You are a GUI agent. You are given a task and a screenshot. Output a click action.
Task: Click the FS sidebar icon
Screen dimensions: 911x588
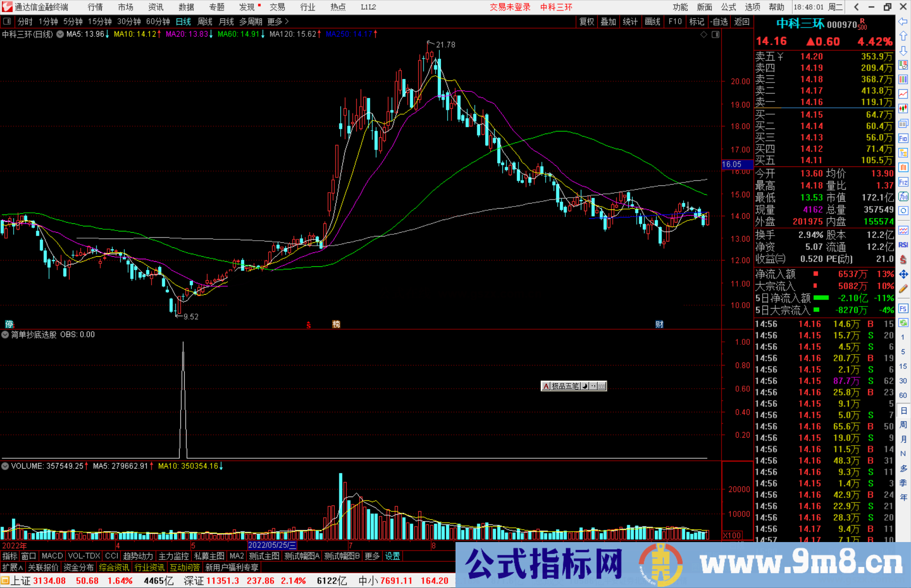coord(903,309)
